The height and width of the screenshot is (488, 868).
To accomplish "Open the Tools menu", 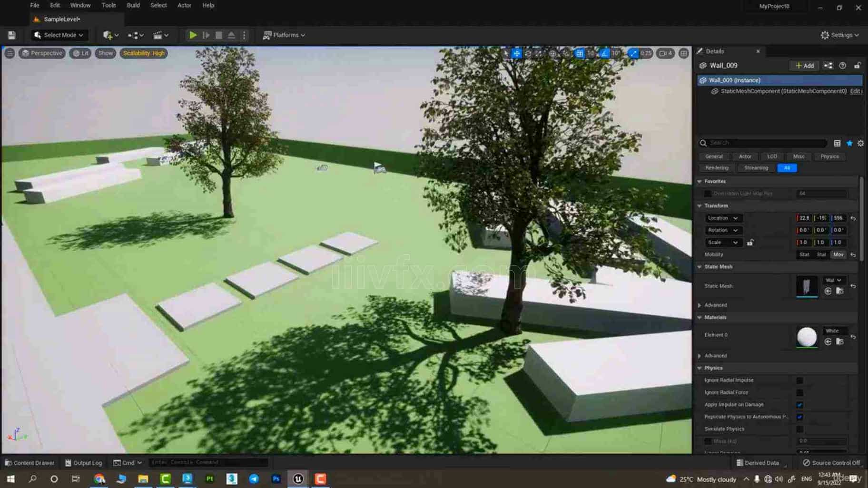I will [x=108, y=5].
